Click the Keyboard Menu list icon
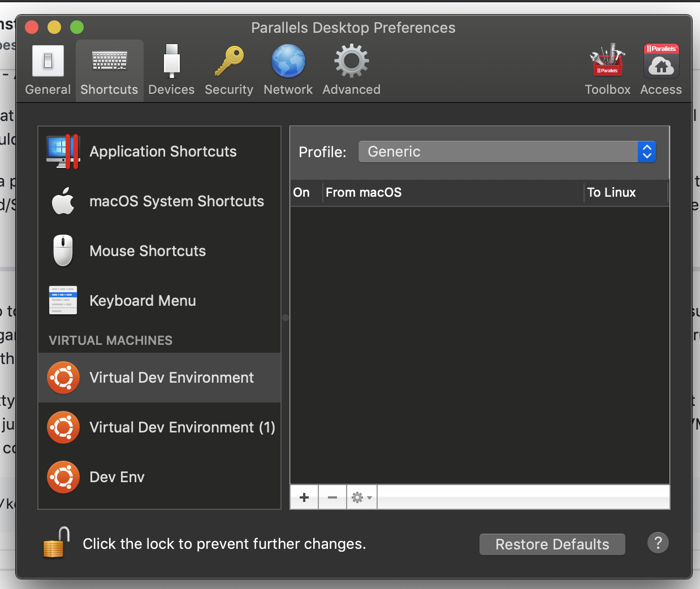Image resolution: width=700 pixels, height=589 pixels. 63,300
